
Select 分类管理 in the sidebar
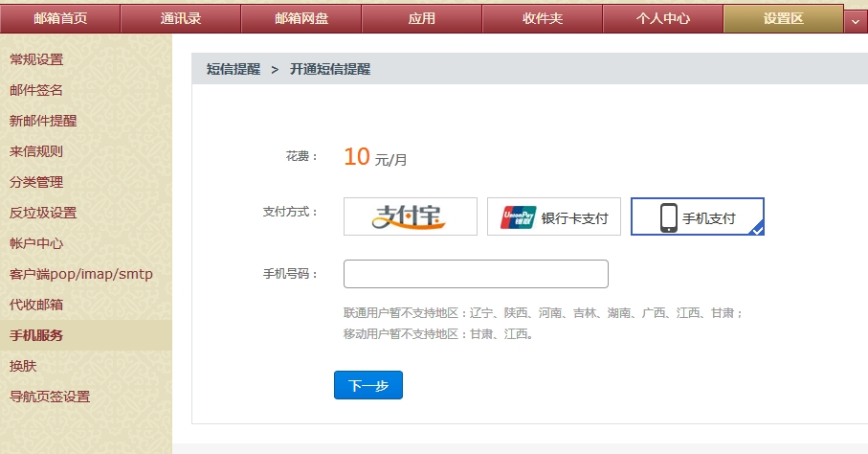point(36,182)
